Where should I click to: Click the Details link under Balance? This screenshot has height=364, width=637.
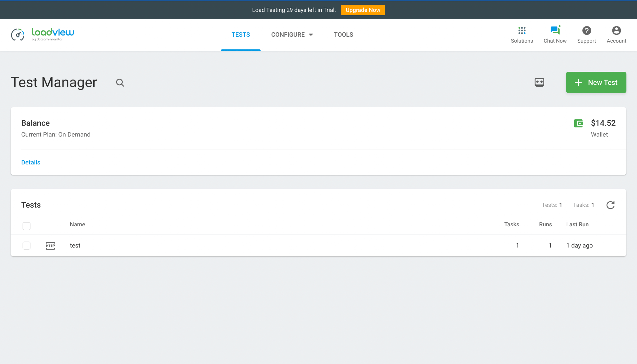30,163
